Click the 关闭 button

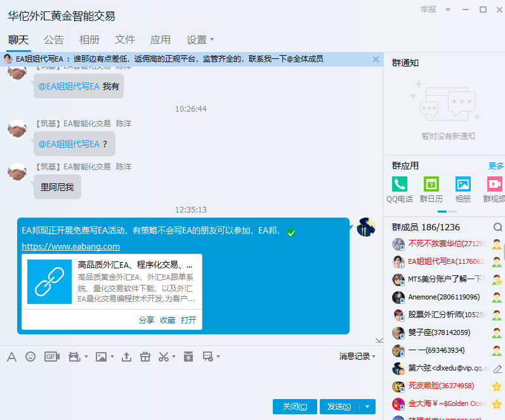294,407
